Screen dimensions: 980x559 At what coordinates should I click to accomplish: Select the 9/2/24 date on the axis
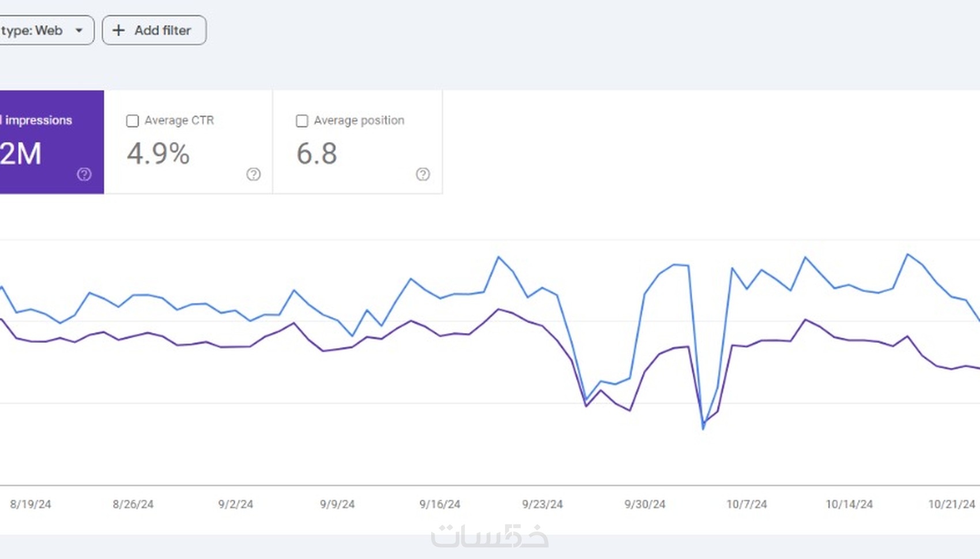point(235,504)
